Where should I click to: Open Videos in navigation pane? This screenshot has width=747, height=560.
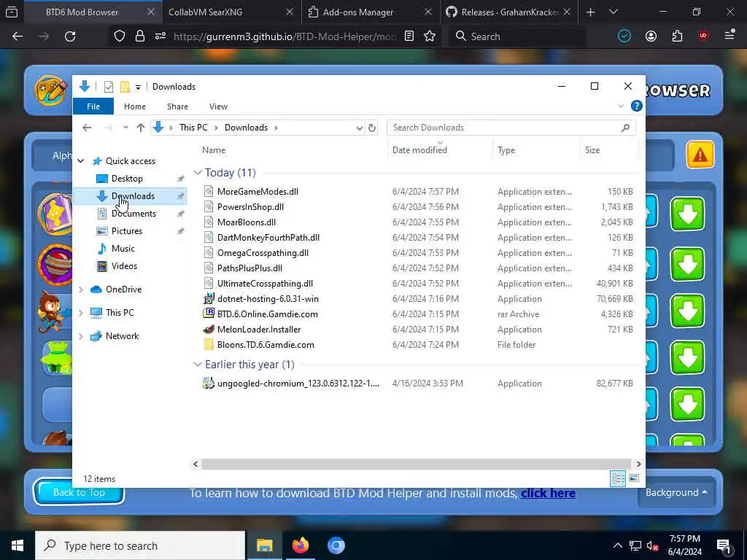[x=124, y=265]
